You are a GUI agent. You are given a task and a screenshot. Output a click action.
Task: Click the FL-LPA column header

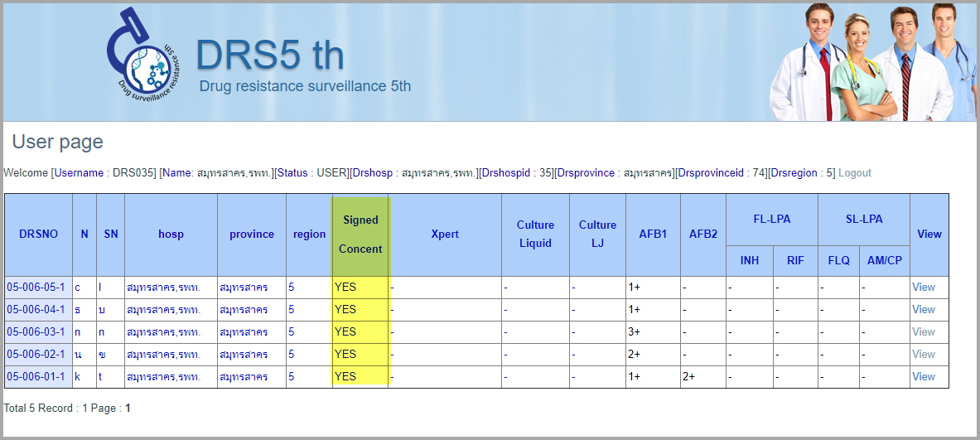click(771, 220)
